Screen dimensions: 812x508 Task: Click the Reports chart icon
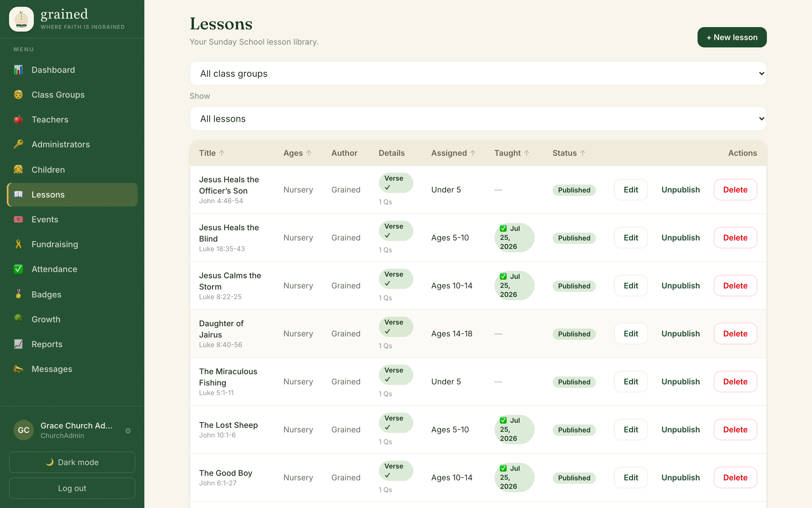18,344
